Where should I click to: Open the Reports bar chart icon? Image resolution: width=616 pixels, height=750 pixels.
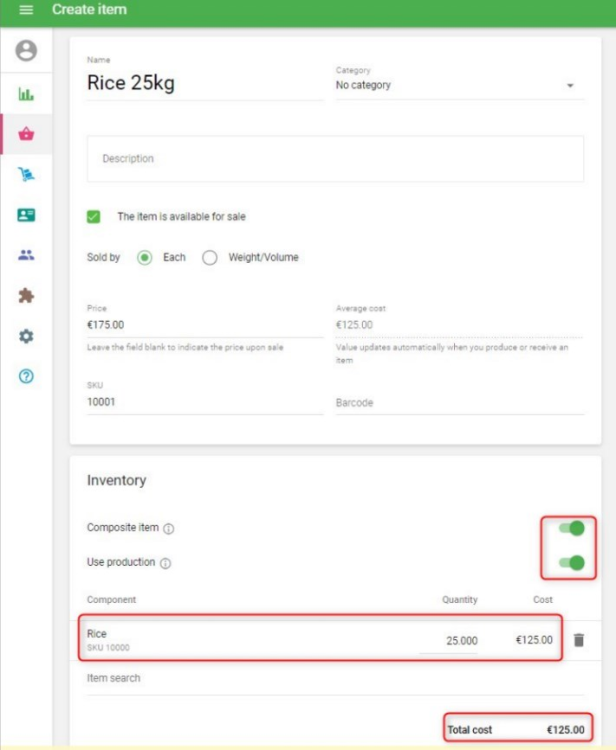[26, 94]
